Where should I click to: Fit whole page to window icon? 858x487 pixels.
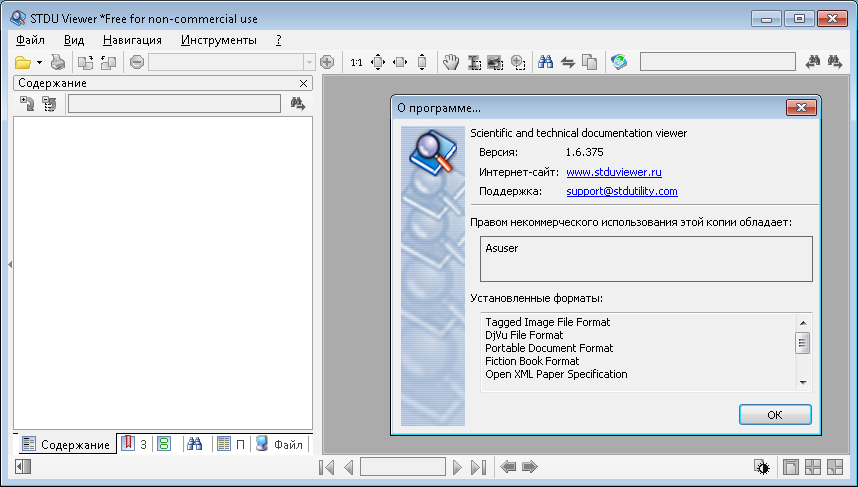[x=378, y=62]
